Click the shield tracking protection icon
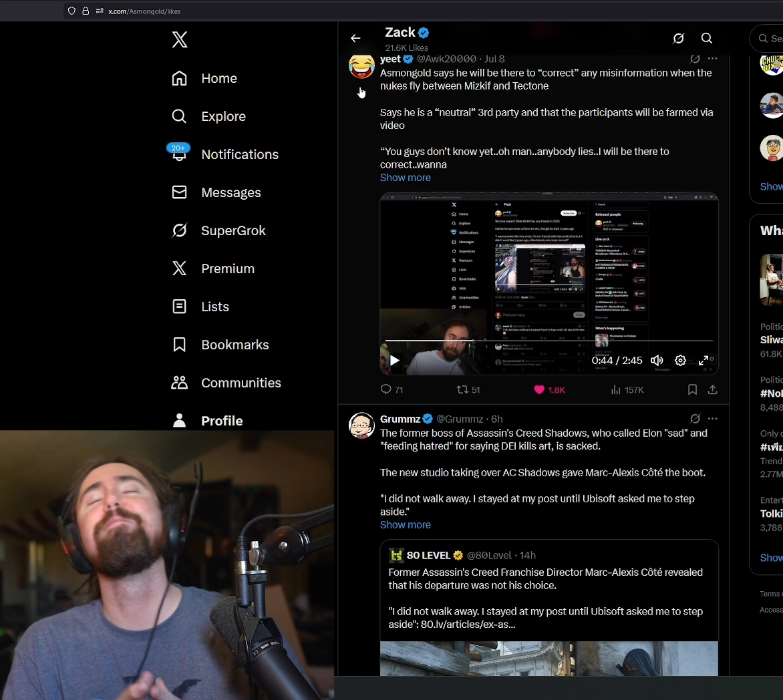This screenshot has width=783, height=700. [x=71, y=11]
